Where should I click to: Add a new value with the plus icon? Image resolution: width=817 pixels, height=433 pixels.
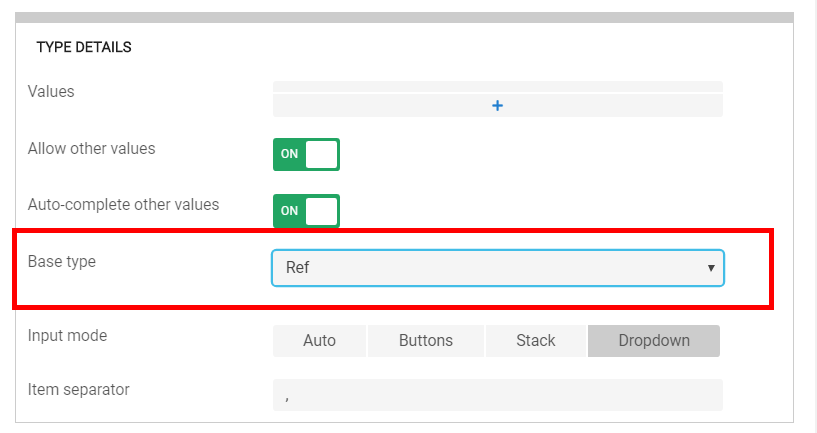pos(498,106)
